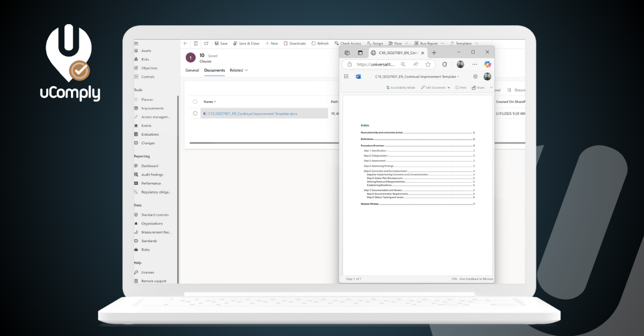The height and width of the screenshot is (336, 644).
Task: Open a new browser tab with plus
Action: (x=434, y=53)
